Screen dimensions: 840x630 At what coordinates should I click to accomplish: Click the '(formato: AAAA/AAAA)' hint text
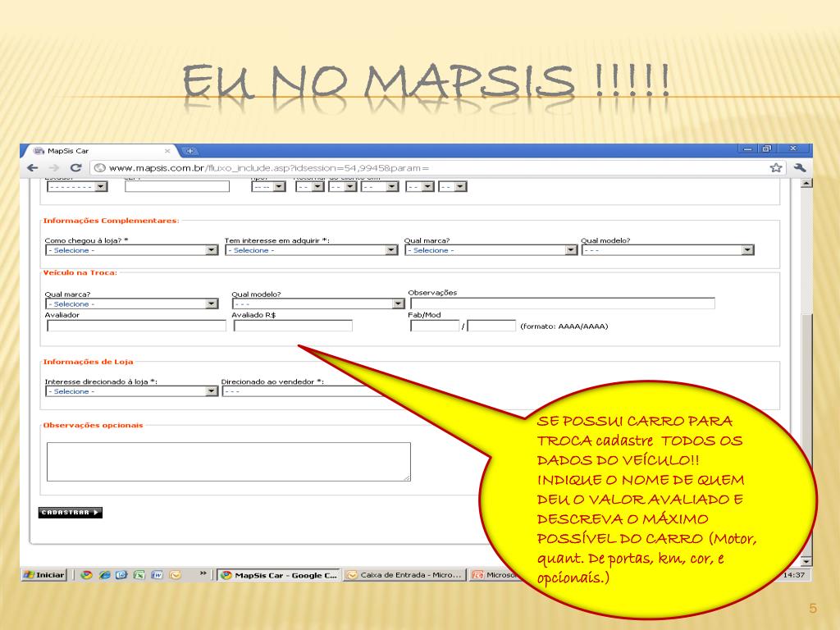[x=564, y=326]
